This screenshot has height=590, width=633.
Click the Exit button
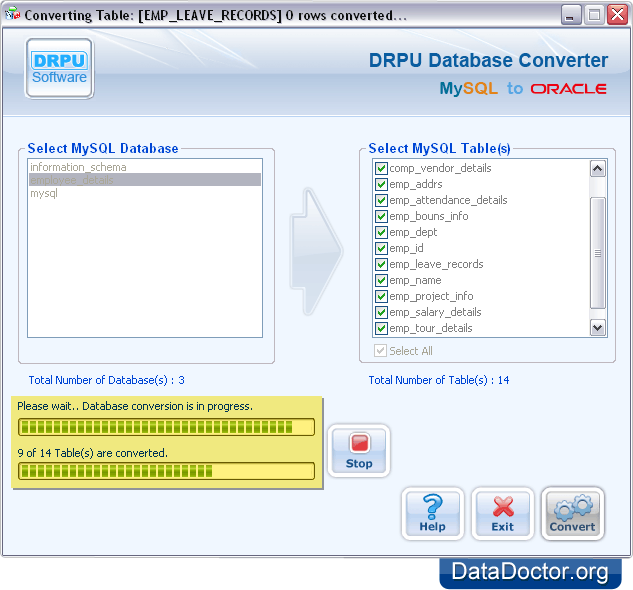coord(503,514)
